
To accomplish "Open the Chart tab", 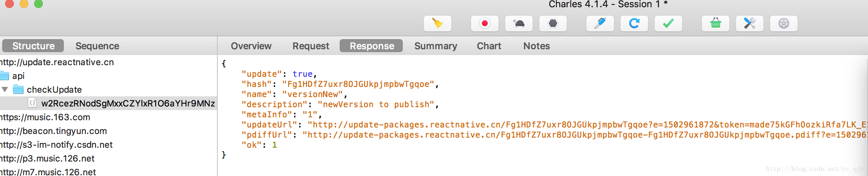I will tap(489, 46).
